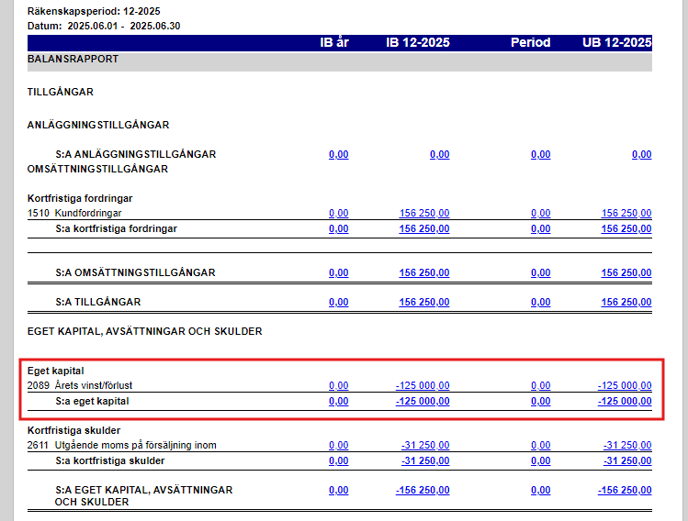Open IB 12-2025 total for S:A TILLGÅNGAR
The height and width of the screenshot is (521, 688).
point(424,302)
